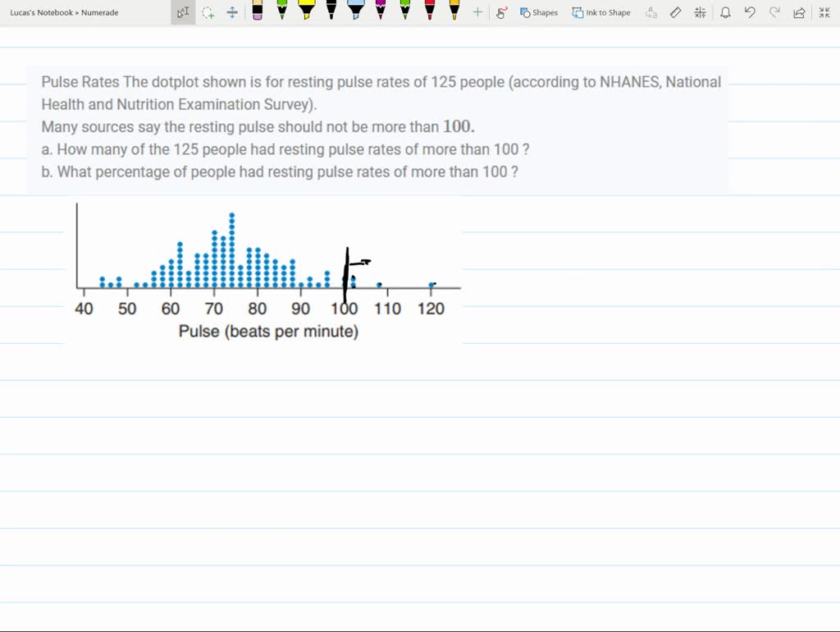Open the Ruler tool
Viewport: 840px width, 632px height.
[x=676, y=11]
